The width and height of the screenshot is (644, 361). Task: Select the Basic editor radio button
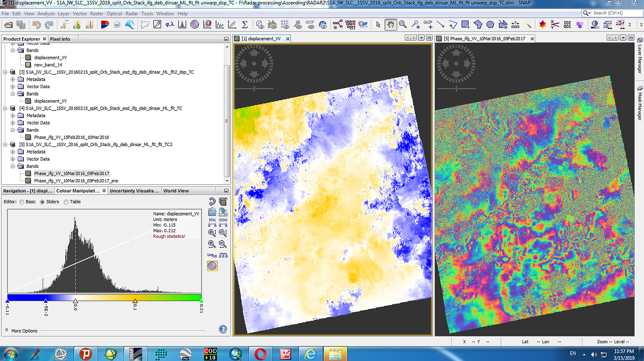click(22, 202)
